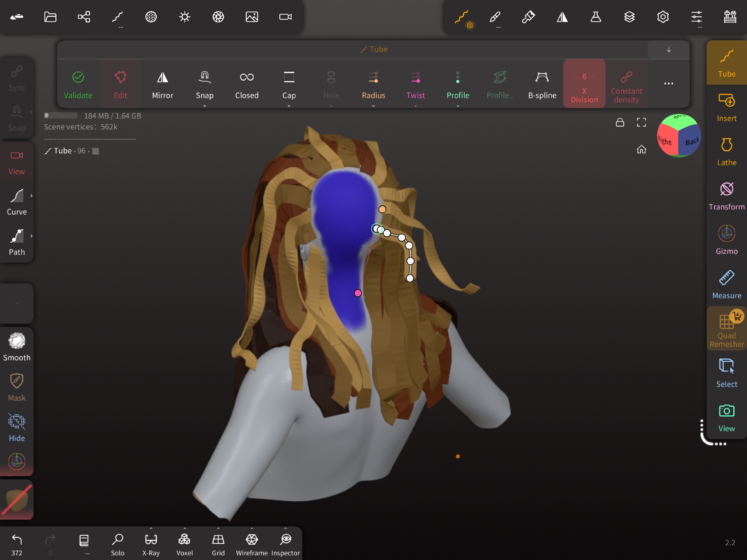Click the pink twist control point

coord(358,293)
